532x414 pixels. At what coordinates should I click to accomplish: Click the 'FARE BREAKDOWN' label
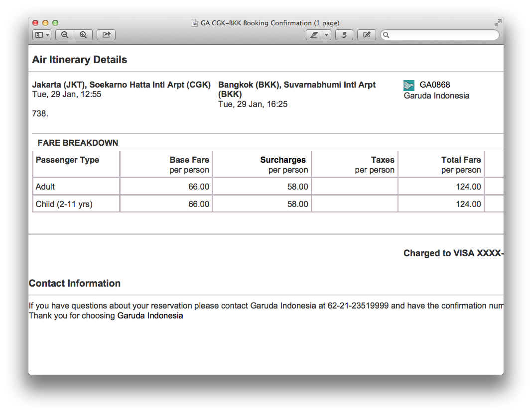click(78, 143)
